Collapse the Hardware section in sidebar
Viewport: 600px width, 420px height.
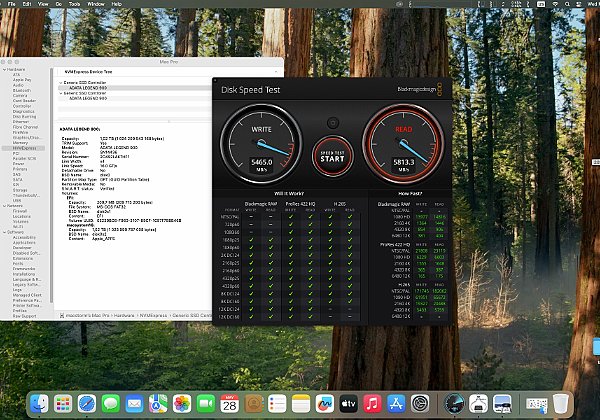[x=4, y=72]
